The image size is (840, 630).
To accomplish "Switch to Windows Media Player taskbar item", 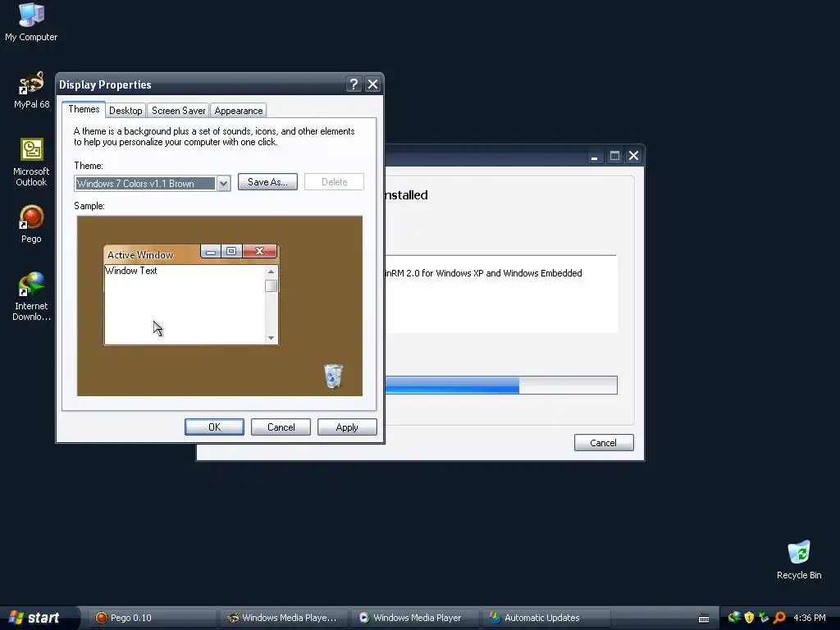I will [414, 618].
